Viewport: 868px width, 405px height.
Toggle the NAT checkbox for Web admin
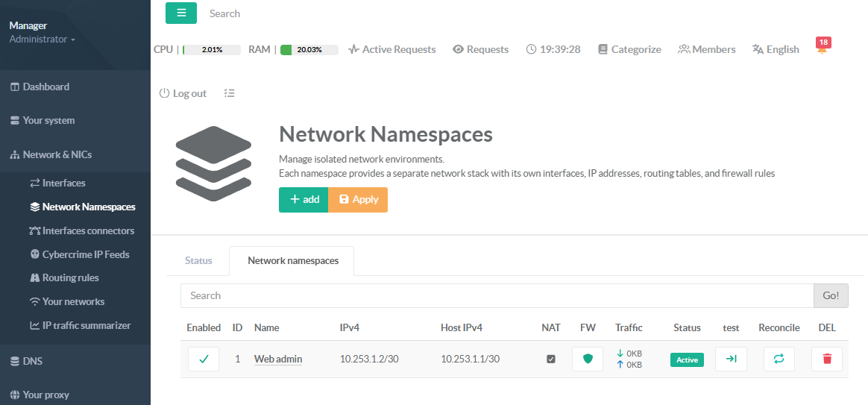551,360
